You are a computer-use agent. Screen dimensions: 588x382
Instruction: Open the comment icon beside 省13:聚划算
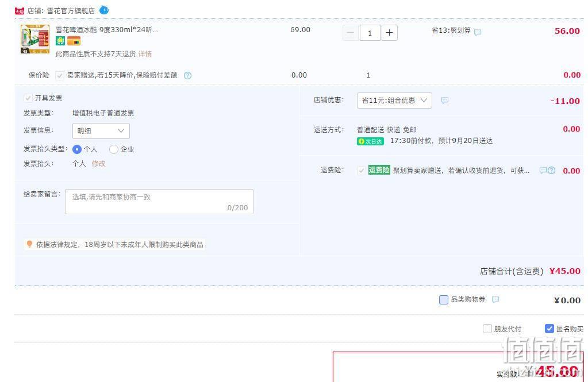click(x=478, y=33)
